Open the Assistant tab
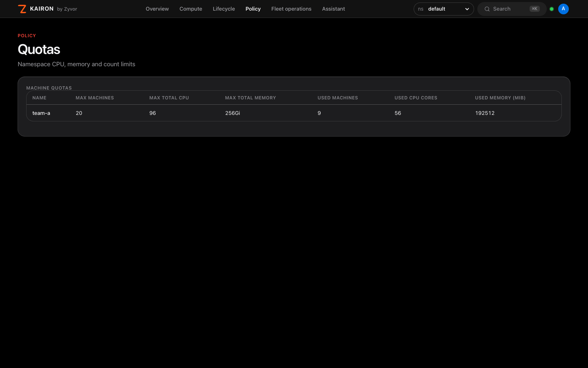 pos(334,9)
